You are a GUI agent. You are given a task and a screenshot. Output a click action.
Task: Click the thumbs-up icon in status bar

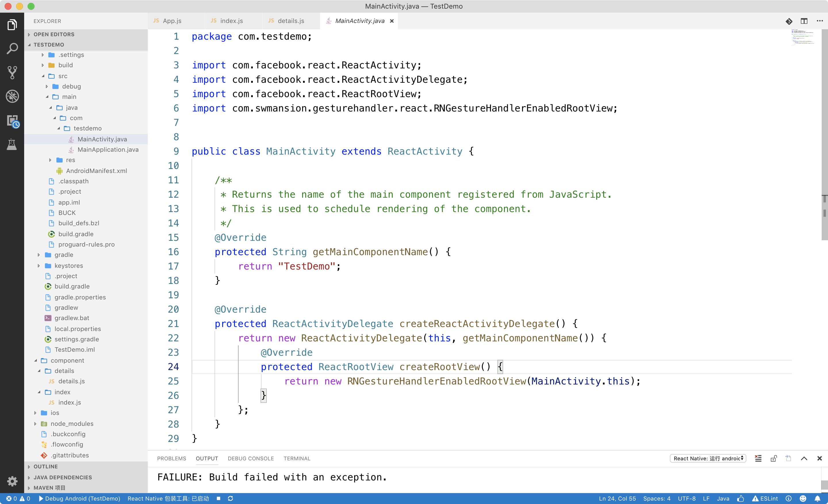[741, 499]
